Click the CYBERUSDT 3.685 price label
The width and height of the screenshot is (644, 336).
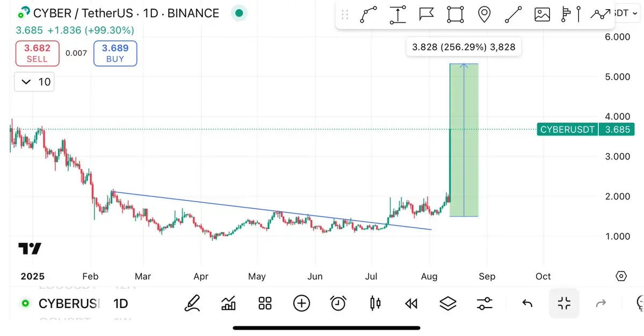pyautogui.click(x=585, y=130)
